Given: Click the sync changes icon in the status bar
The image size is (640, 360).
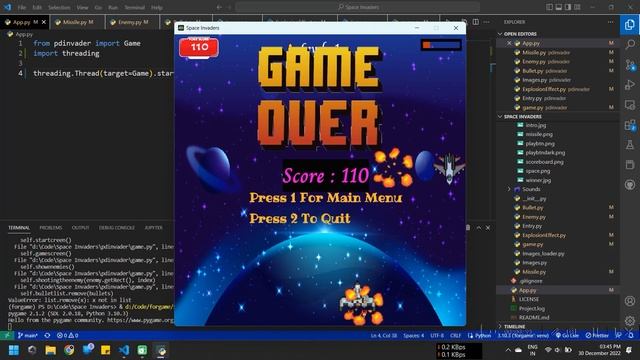Looking at the screenshot, I should 47,335.
